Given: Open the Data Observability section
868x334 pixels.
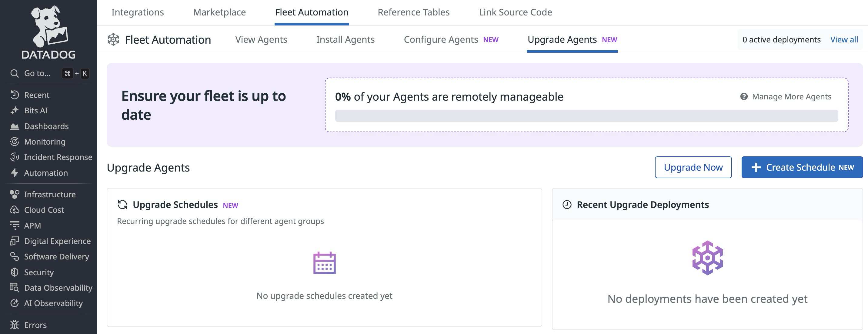Looking at the screenshot, I should [58, 288].
